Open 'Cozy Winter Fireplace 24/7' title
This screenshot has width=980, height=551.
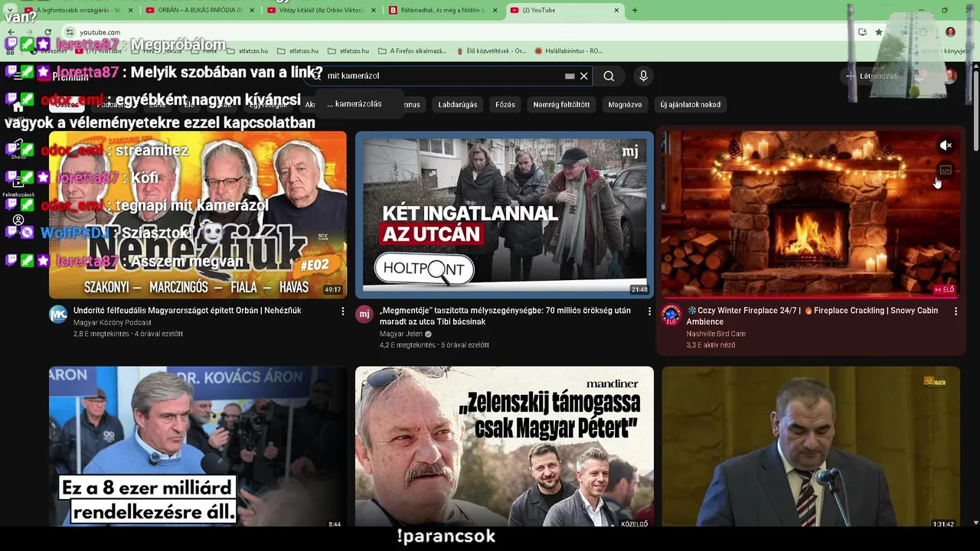click(812, 316)
